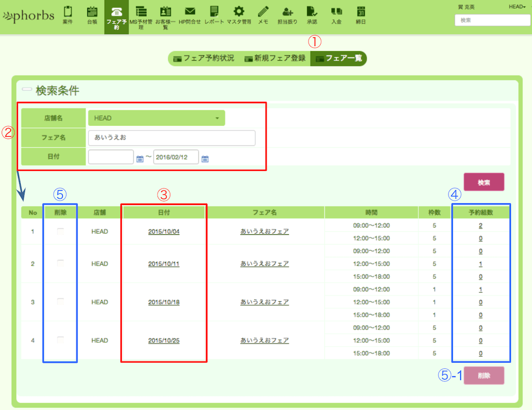Open end date calendar picker icon

(x=205, y=159)
